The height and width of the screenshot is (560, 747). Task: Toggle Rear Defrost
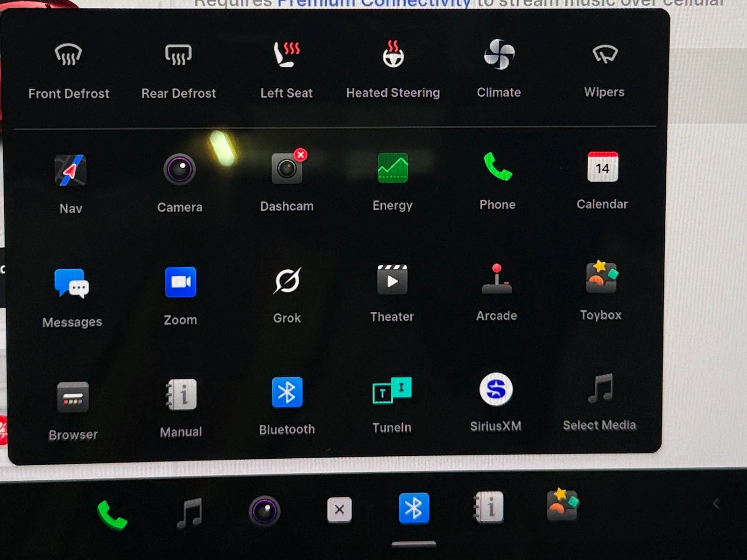(178, 56)
